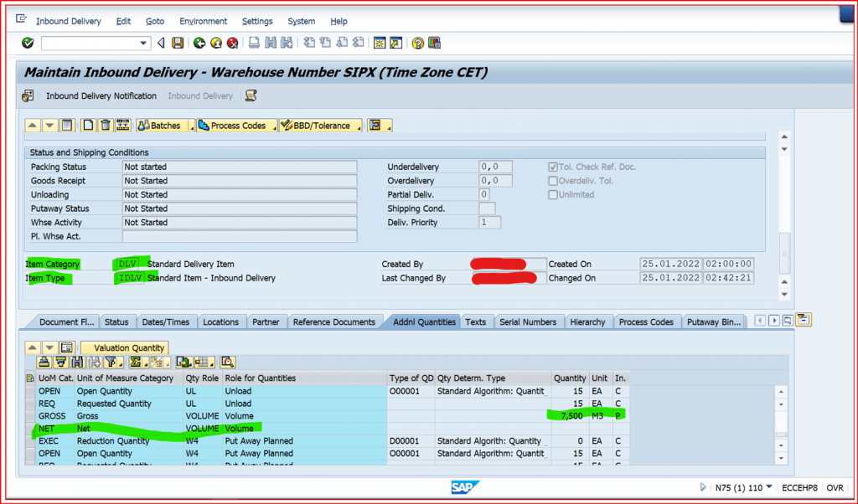Open the Filter dropdown in quantities toolbar

(x=113, y=362)
